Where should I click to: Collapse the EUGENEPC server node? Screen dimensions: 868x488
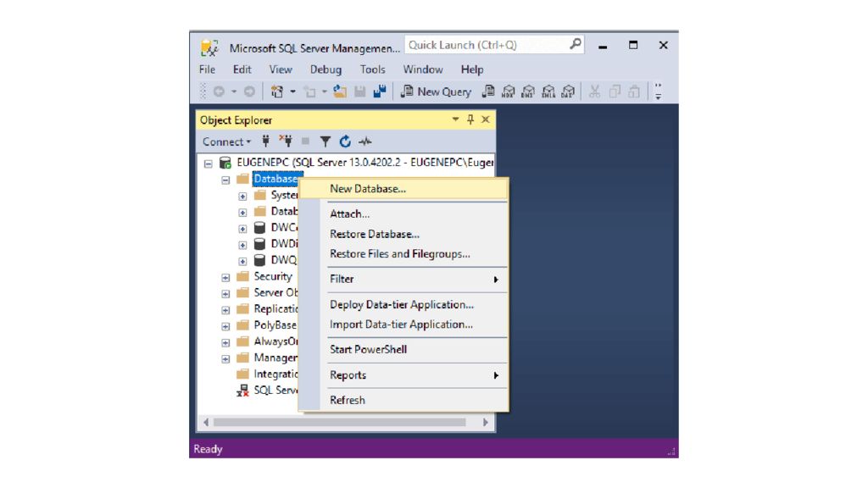(x=209, y=164)
